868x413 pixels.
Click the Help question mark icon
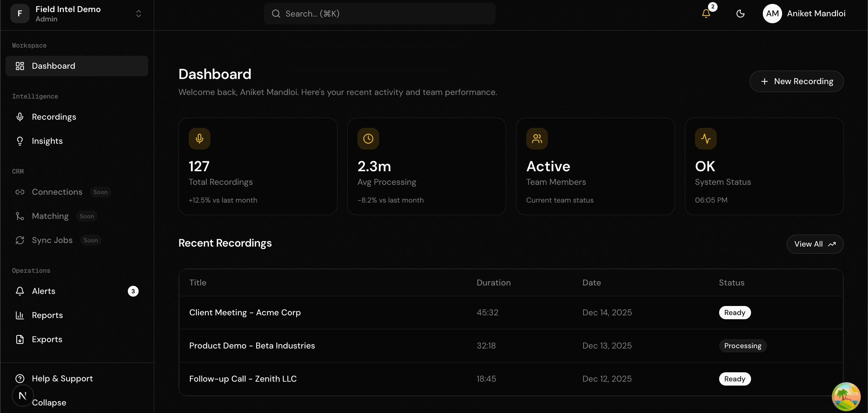20,378
